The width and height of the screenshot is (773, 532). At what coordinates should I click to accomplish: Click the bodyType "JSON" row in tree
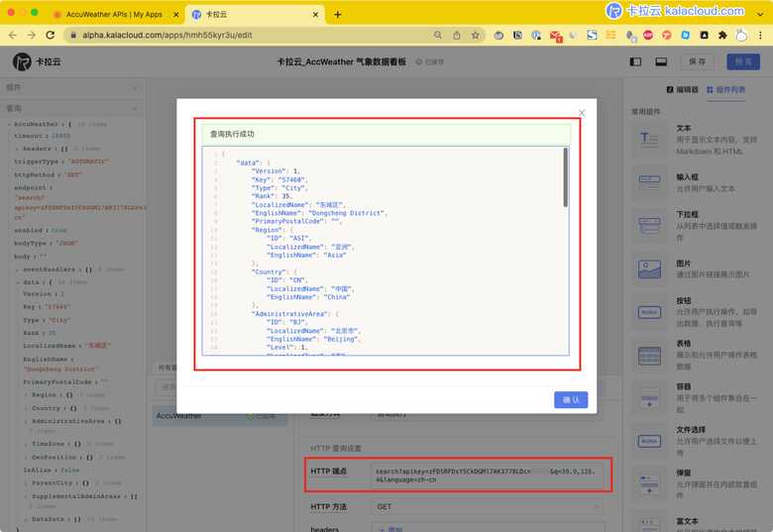click(46, 243)
